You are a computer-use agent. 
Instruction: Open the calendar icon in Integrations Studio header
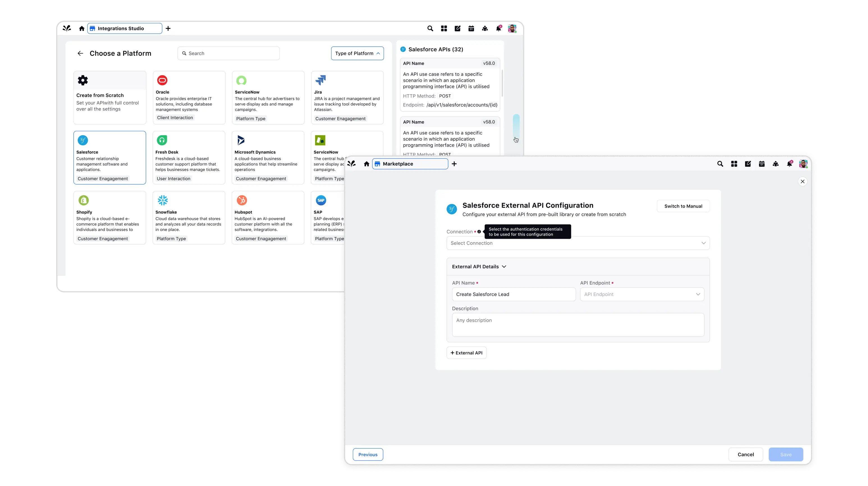coord(471,29)
